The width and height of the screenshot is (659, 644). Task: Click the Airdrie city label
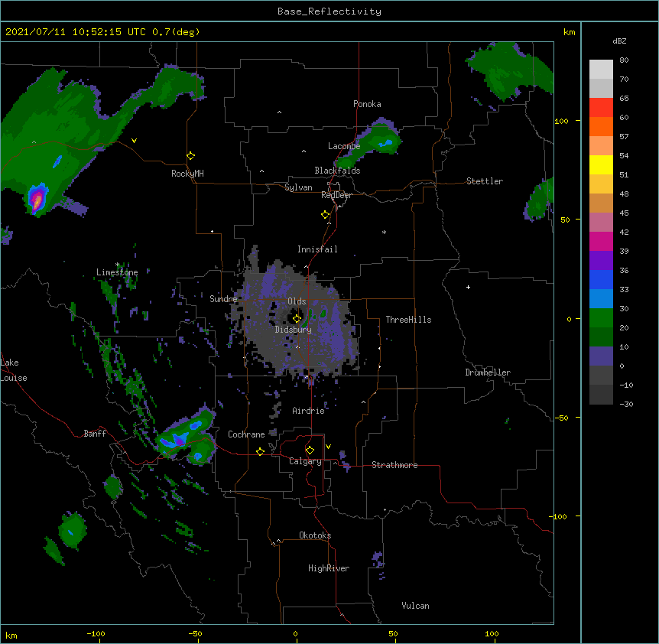point(309,411)
